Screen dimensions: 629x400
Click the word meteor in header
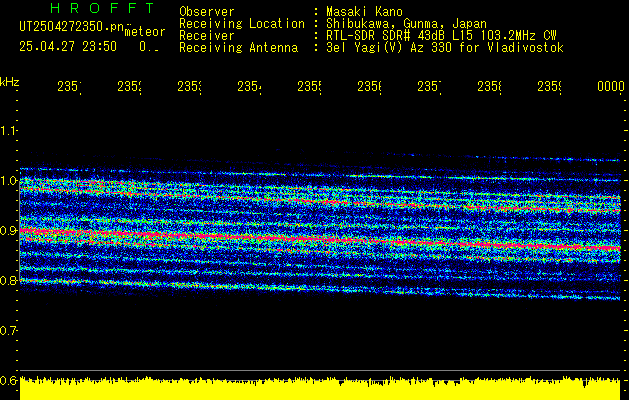click(x=145, y=32)
